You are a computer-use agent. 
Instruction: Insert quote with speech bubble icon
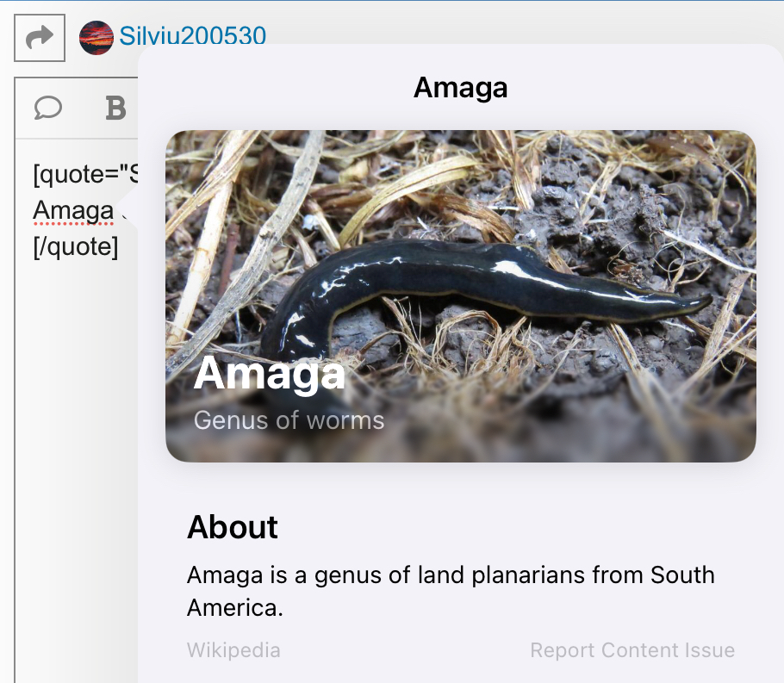(48, 108)
